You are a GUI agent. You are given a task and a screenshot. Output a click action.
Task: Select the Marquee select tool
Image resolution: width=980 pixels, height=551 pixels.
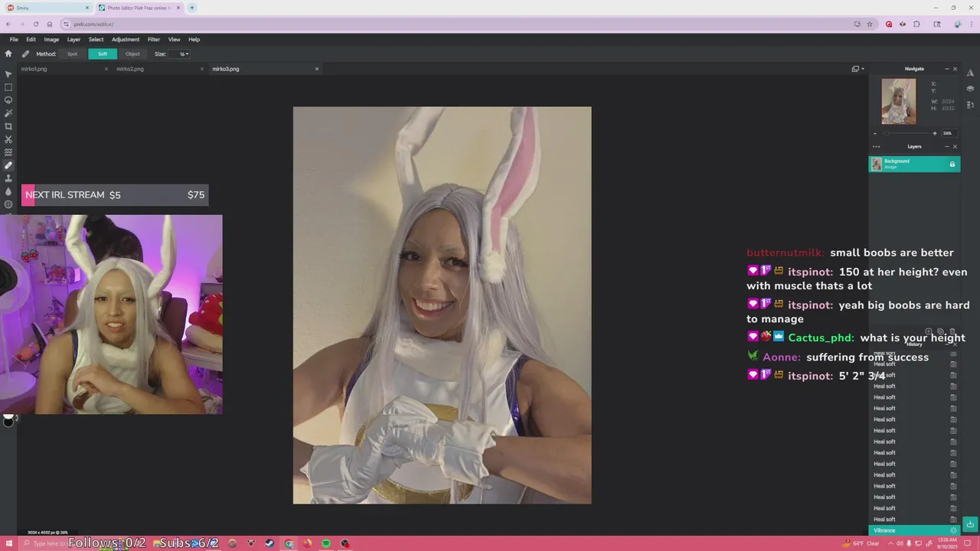(x=8, y=87)
